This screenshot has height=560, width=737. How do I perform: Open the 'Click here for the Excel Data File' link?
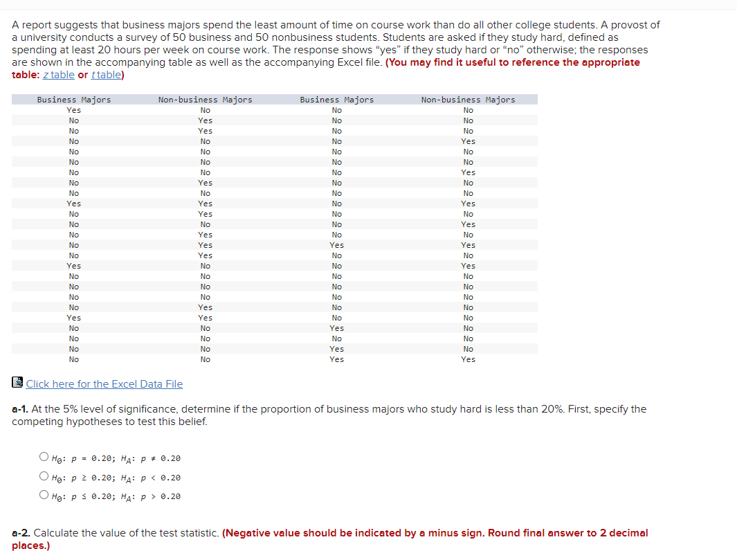(x=104, y=384)
